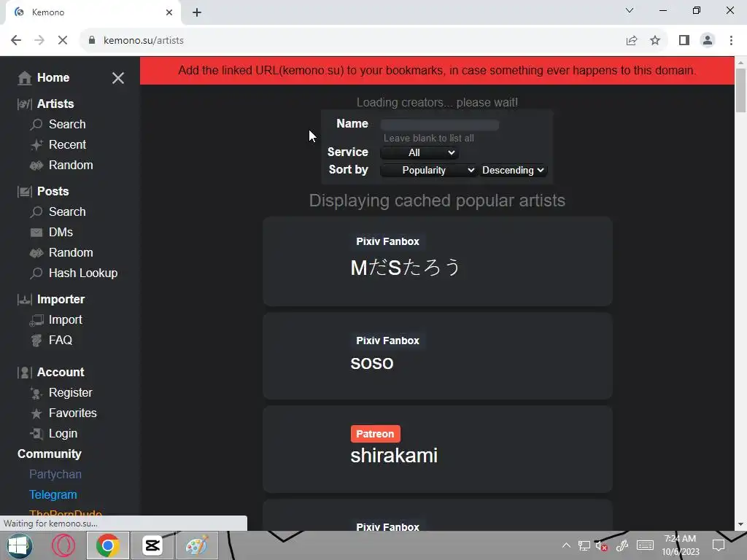
Task: Click the import icon beside Import
Action: 36,321
